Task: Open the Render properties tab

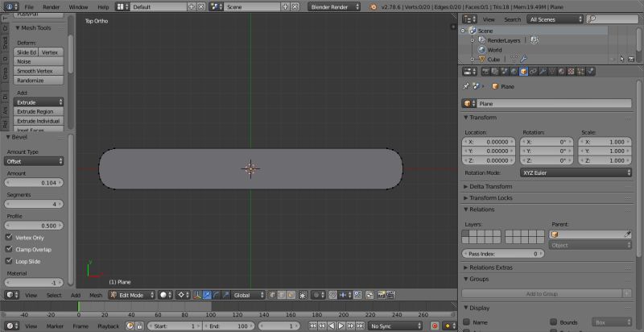Action: coord(486,72)
